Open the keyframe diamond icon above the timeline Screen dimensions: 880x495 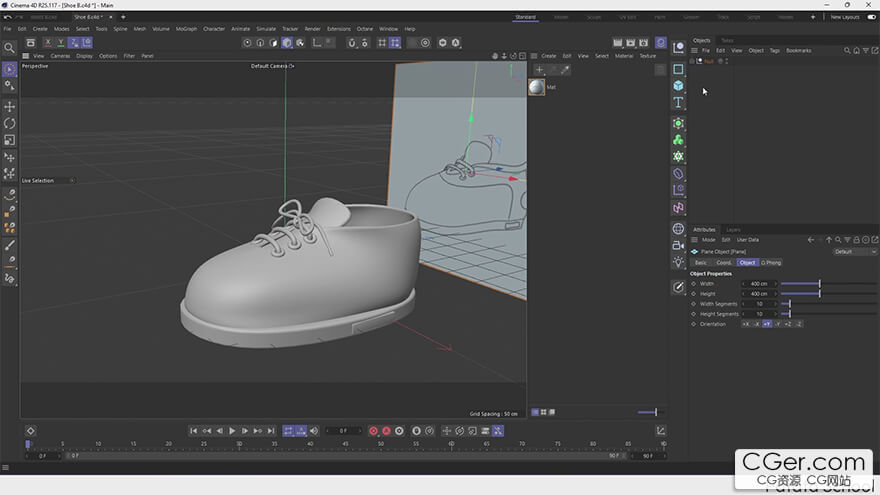click(x=31, y=431)
